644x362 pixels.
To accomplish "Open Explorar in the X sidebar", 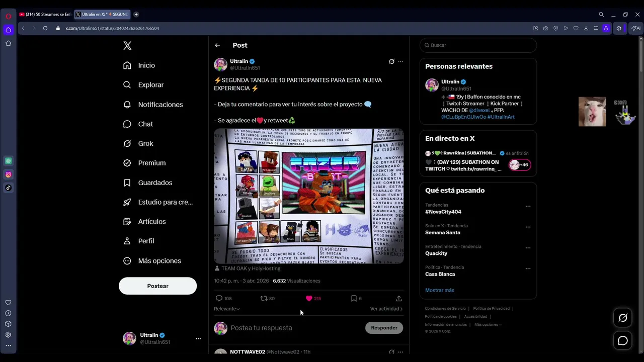I will click(143, 85).
